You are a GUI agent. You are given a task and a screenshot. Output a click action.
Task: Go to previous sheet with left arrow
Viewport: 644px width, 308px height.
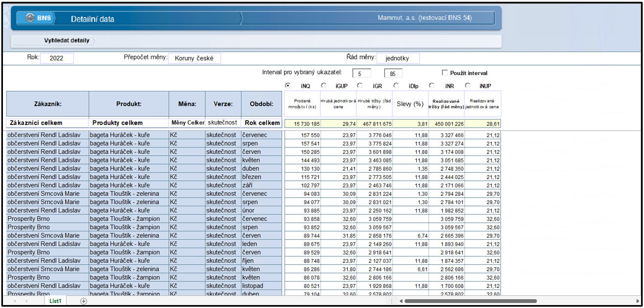[x=14, y=301]
